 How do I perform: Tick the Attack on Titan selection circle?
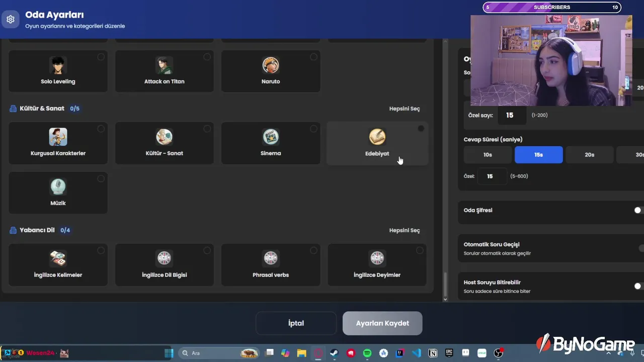(x=207, y=57)
